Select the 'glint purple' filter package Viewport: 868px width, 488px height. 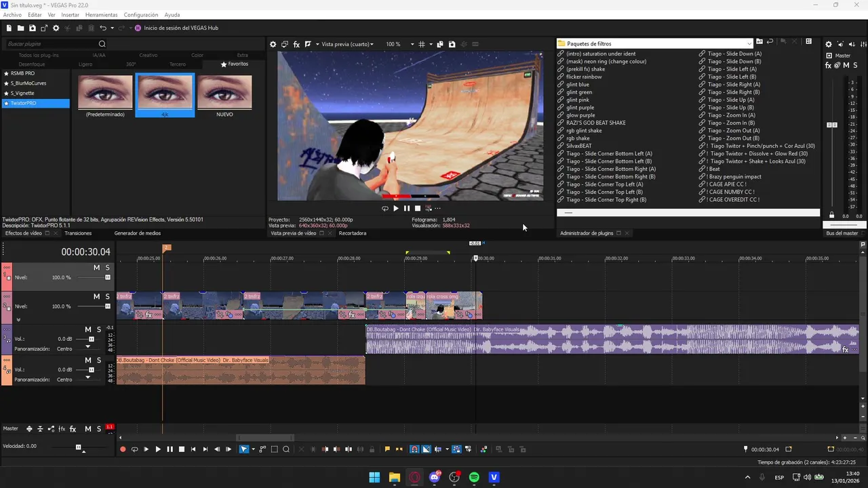(580, 107)
